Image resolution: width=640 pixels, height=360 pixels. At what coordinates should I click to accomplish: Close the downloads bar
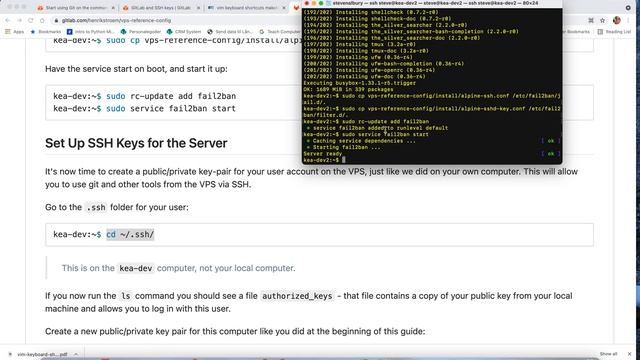coord(629,354)
